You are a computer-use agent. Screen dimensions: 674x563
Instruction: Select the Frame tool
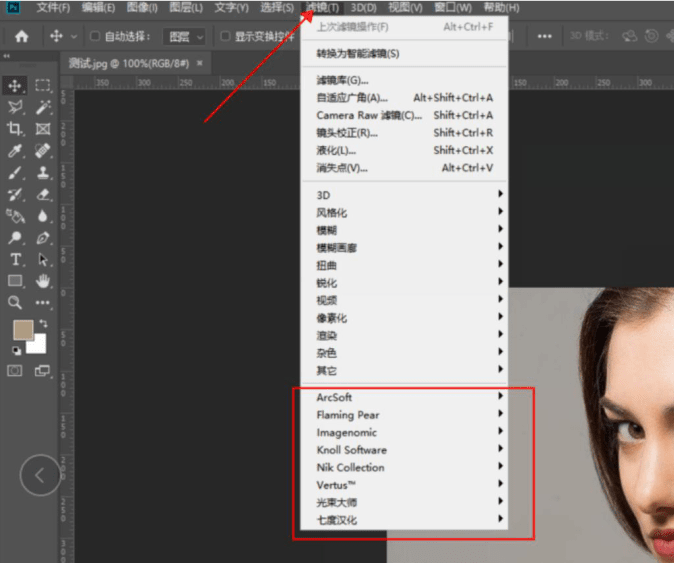pos(43,129)
